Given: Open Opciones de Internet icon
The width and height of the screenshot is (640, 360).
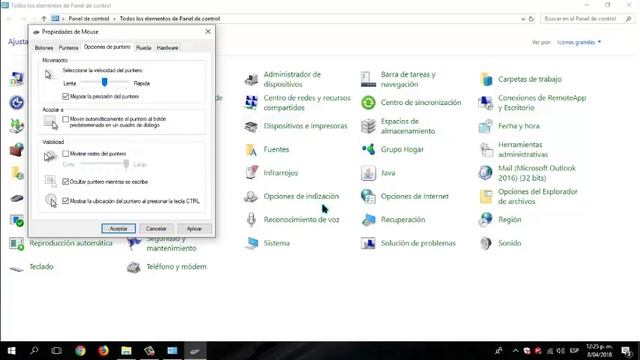Looking at the screenshot, I should pos(368,197).
